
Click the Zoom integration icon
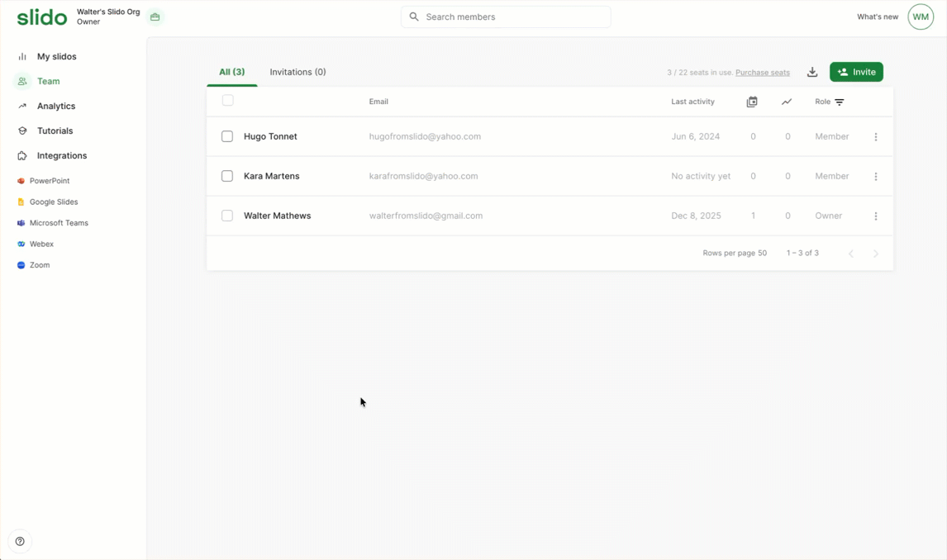click(21, 265)
